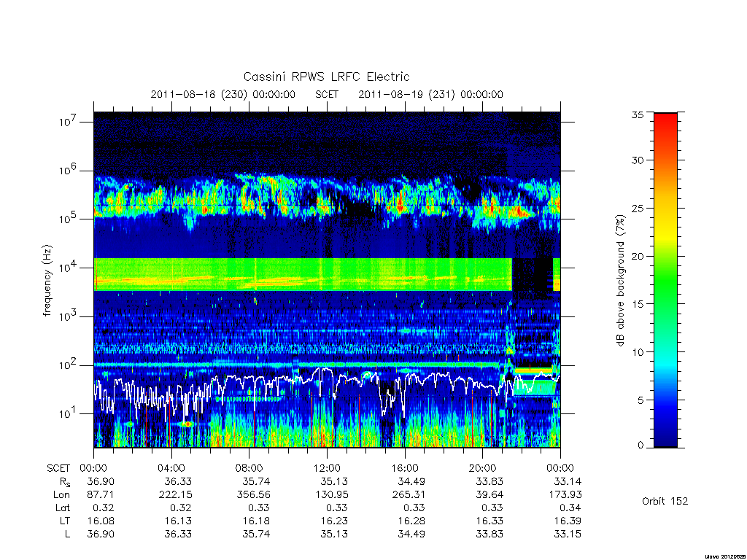Viewport: 747px width, 560px height.
Task: Click the 04:00 time axis label
Action: point(171,468)
